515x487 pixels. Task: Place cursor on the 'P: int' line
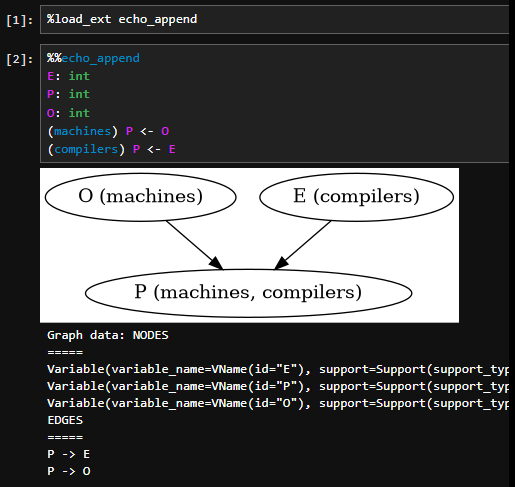pos(68,94)
